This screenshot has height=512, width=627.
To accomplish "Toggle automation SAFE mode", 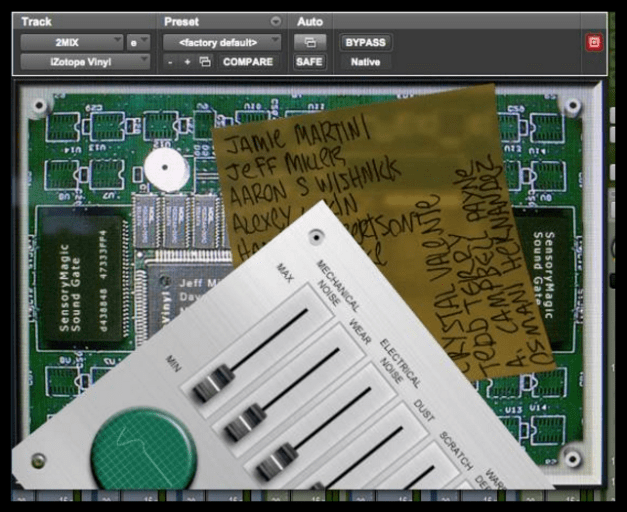I will [309, 62].
